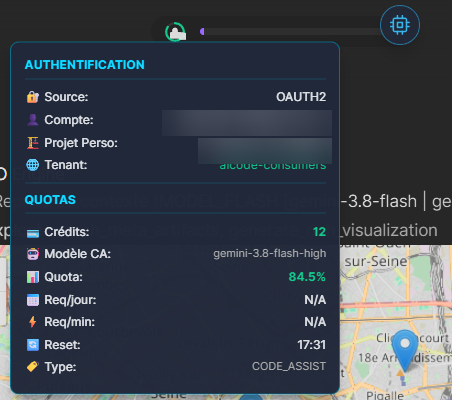Click the AUTHENTIFICATION section header

(85, 65)
